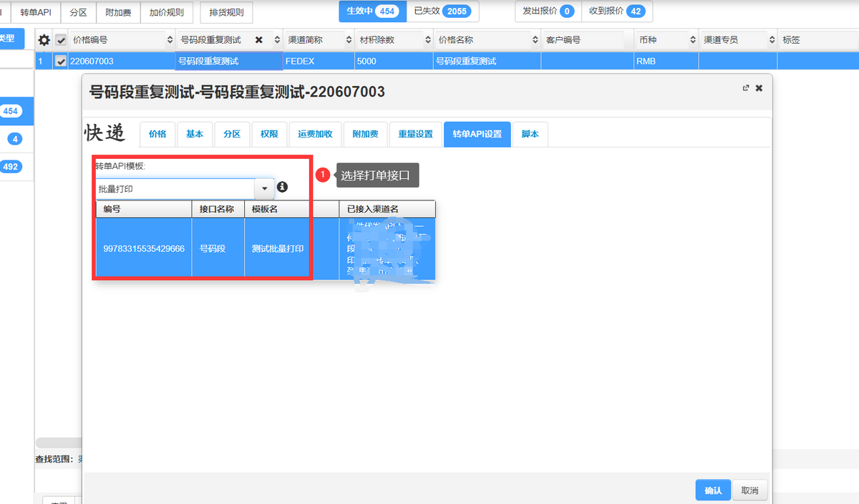The width and height of the screenshot is (859, 504).
Task: Uncheck the row 220607003 checkbox
Action: (x=61, y=62)
